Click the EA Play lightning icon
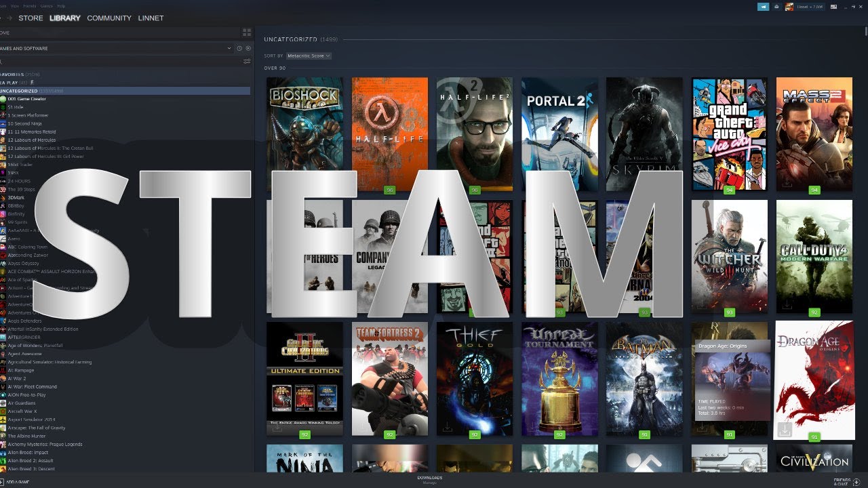The image size is (868, 488). [x=32, y=83]
